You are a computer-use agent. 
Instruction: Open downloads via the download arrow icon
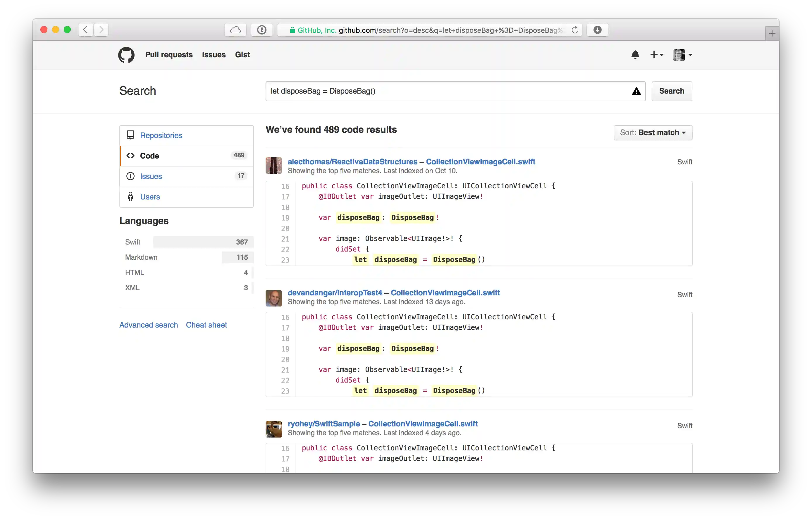[597, 30]
